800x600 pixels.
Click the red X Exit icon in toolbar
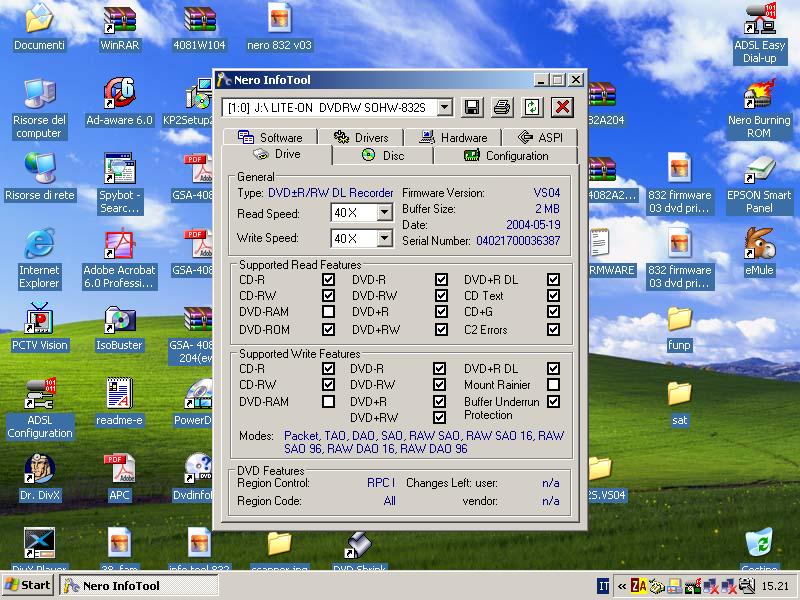pyautogui.click(x=562, y=107)
